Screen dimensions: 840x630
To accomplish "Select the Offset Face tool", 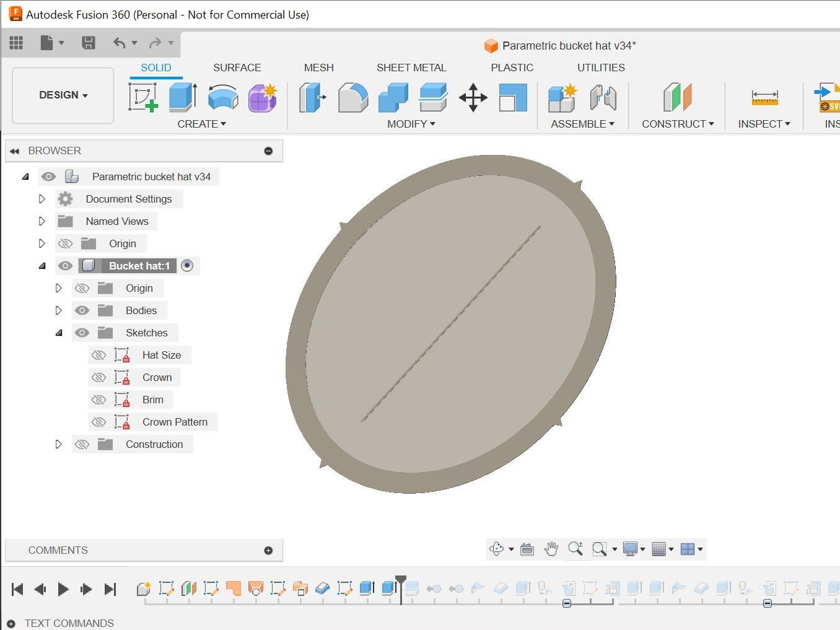I will tap(433, 98).
